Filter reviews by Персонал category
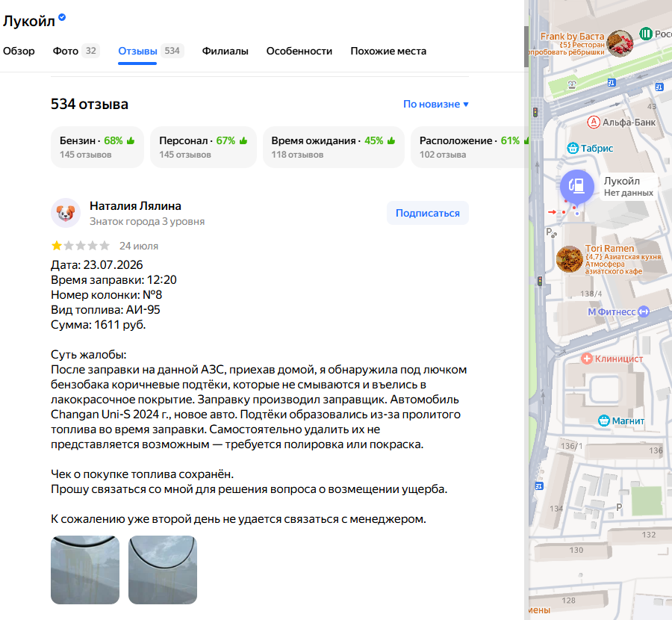This screenshot has width=672, height=620. (203, 147)
